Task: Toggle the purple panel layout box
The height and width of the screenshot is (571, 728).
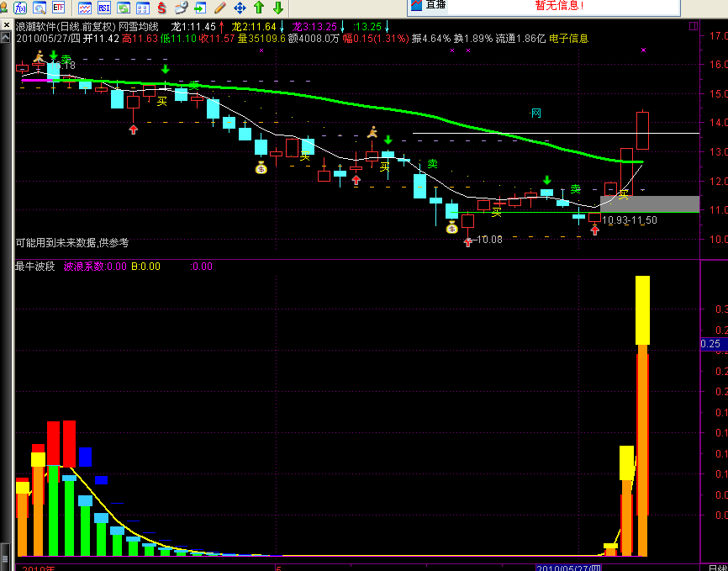Action: point(693,26)
